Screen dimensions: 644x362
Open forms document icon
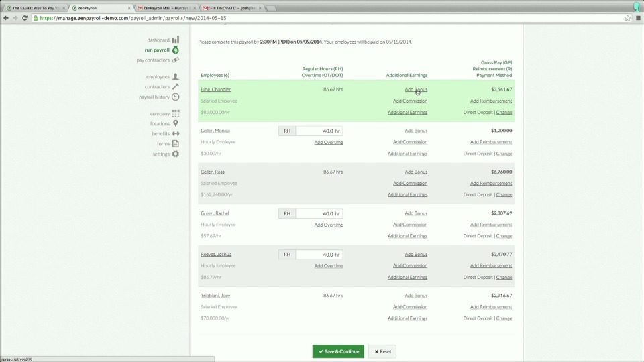coord(175,143)
